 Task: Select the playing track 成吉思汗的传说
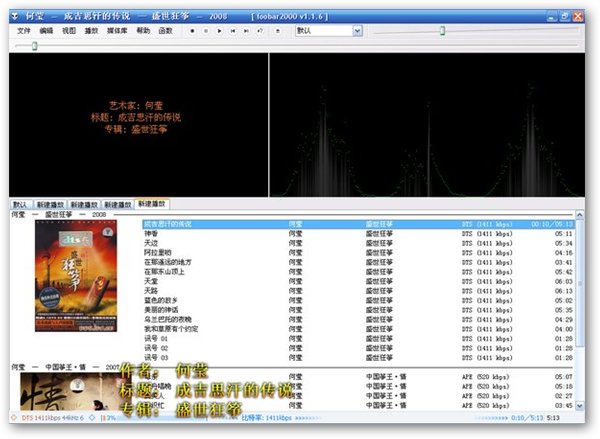point(358,224)
